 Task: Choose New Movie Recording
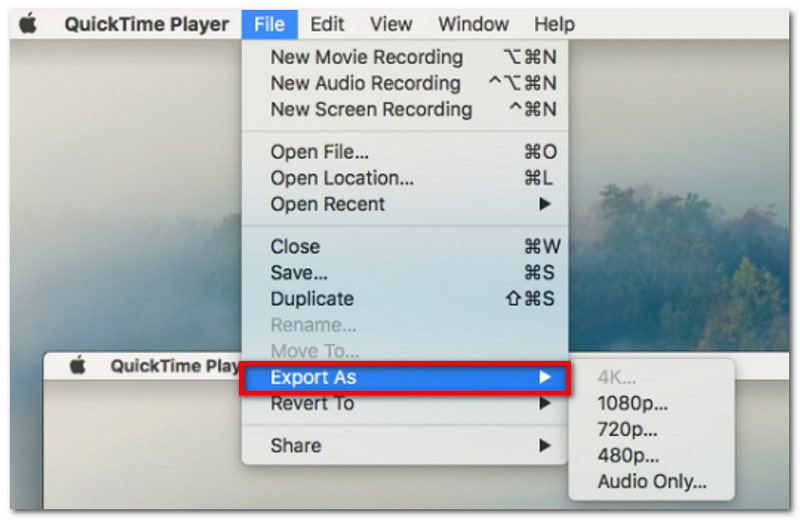(405, 57)
